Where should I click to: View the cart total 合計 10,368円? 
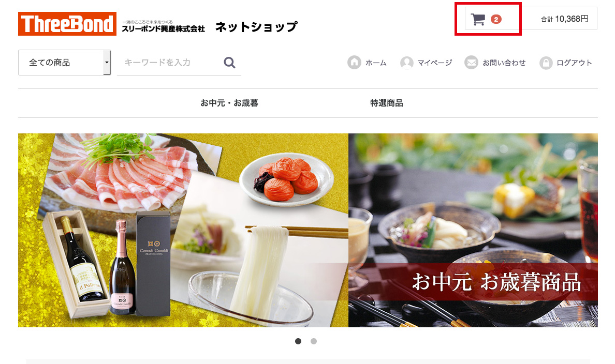[x=564, y=19]
